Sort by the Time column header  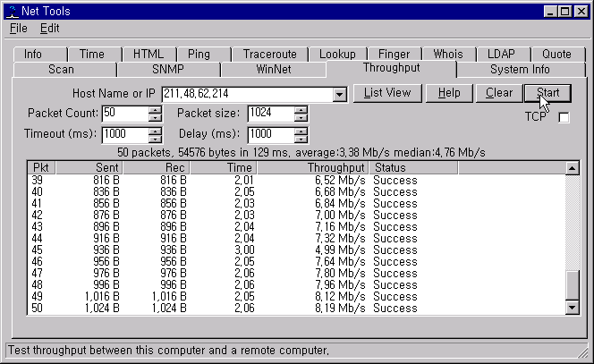click(223, 168)
